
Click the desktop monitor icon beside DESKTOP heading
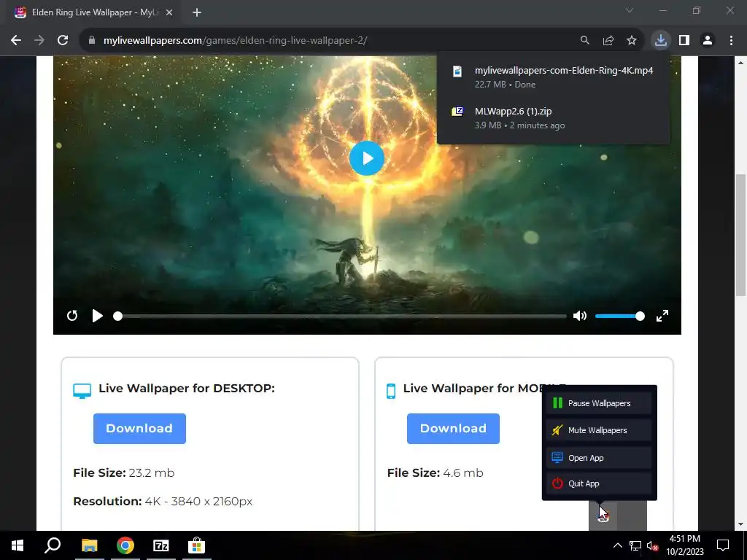(82, 391)
